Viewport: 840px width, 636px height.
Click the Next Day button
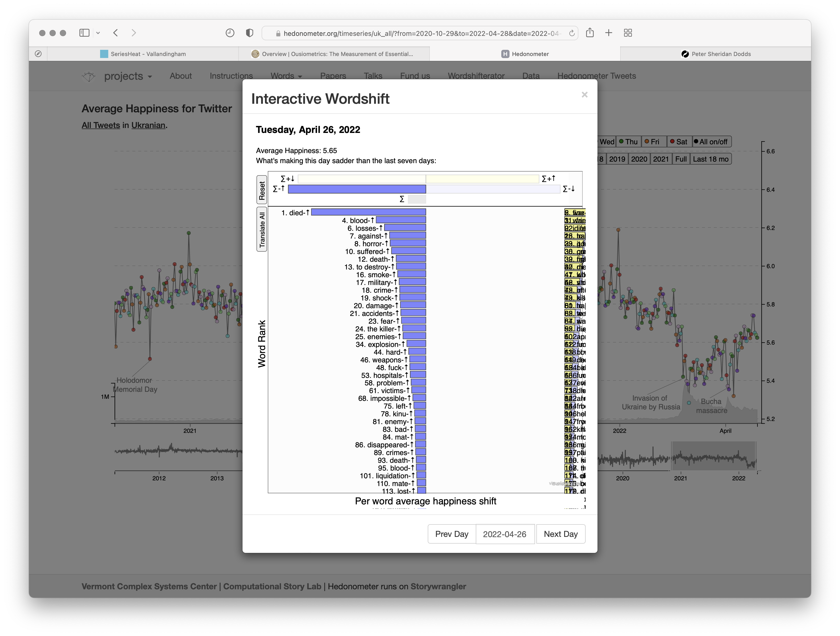tap(561, 534)
